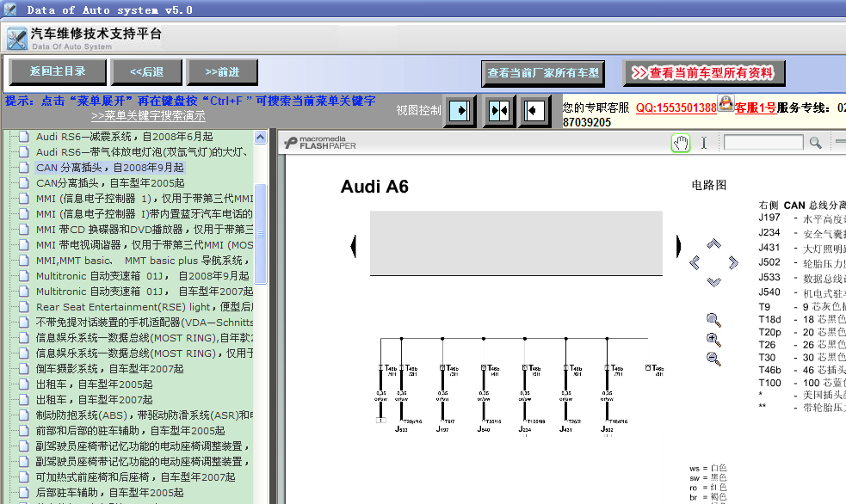Screen dimensions: 846x504
Task: Click the menu list scroll up arrow
Action: point(260,137)
